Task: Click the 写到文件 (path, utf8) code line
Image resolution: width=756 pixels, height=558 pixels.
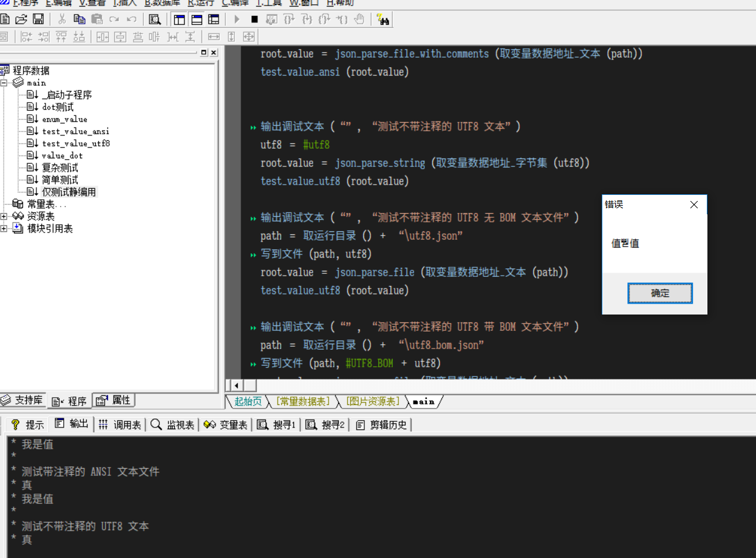Action: point(316,254)
